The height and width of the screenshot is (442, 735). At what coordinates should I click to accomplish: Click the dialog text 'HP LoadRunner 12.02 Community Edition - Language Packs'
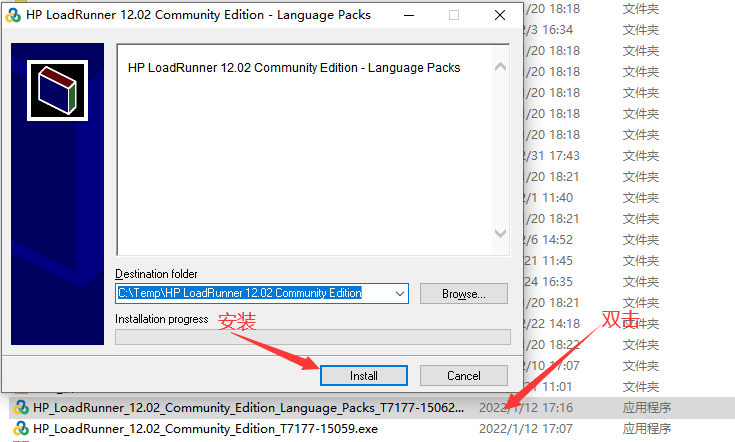294,68
